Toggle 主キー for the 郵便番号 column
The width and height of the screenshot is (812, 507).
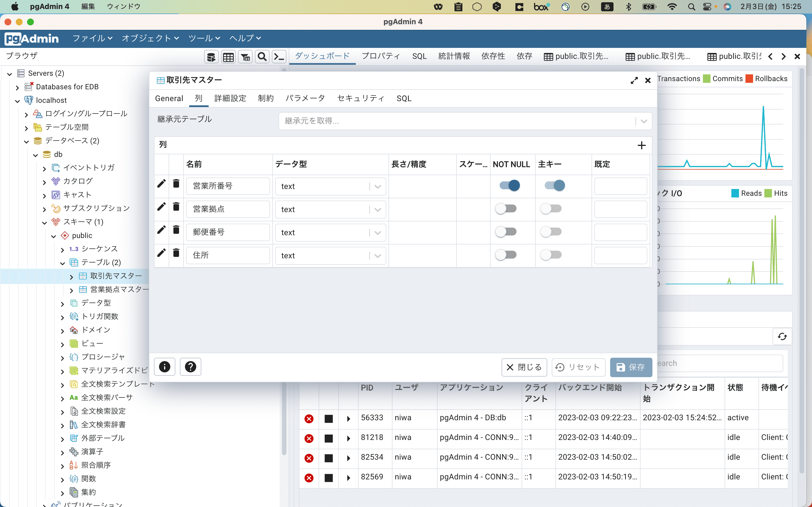tap(551, 231)
